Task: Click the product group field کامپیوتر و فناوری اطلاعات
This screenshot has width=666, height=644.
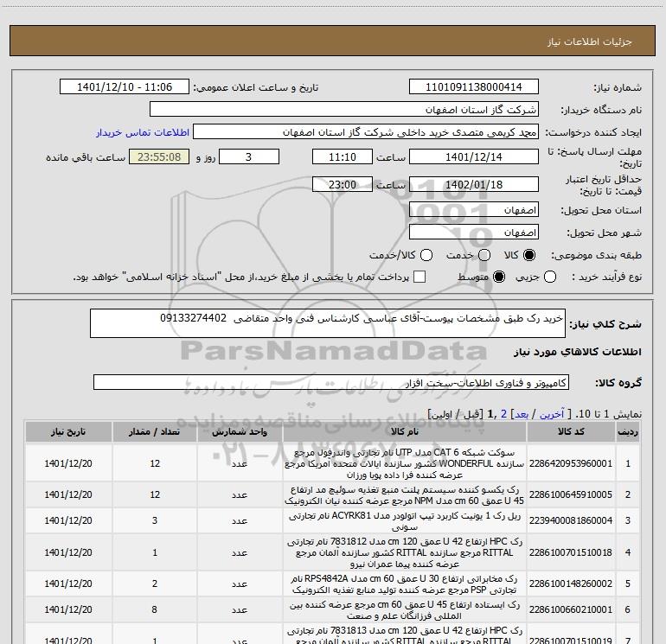Action: click(x=331, y=382)
